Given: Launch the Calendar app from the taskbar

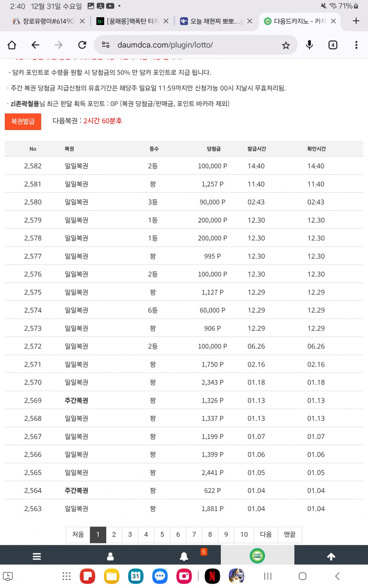Looking at the screenshot, I should tap(135, 576).
